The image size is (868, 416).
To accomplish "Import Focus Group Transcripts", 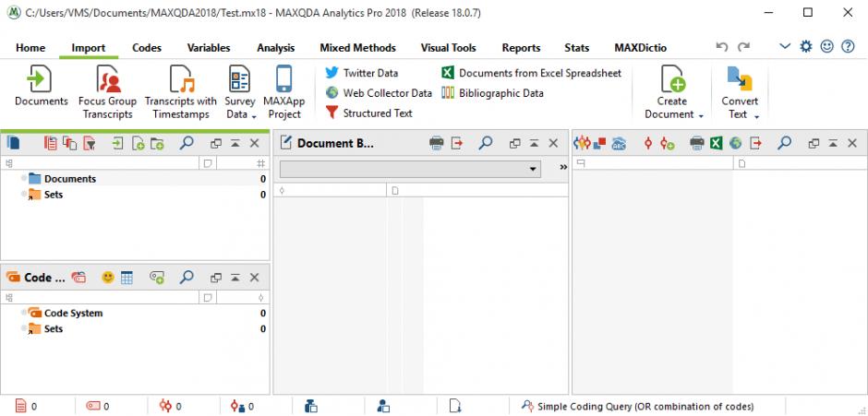I will pos(107,93).
